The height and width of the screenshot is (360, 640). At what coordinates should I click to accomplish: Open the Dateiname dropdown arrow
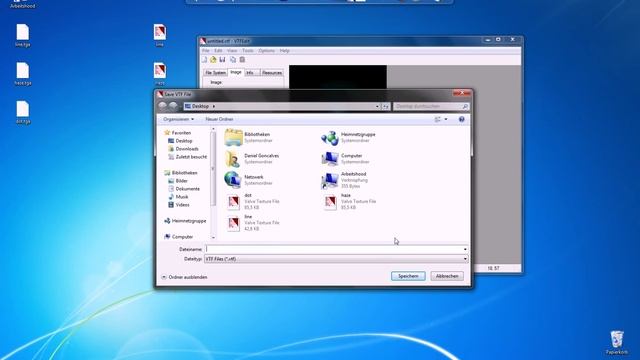tap(465, 249)
